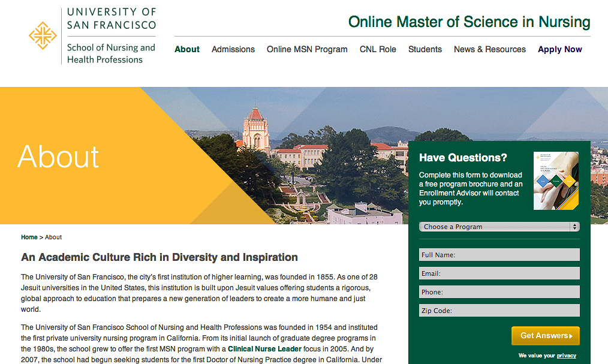
Task: Click into the Email field
Action: tap(499, 273)
